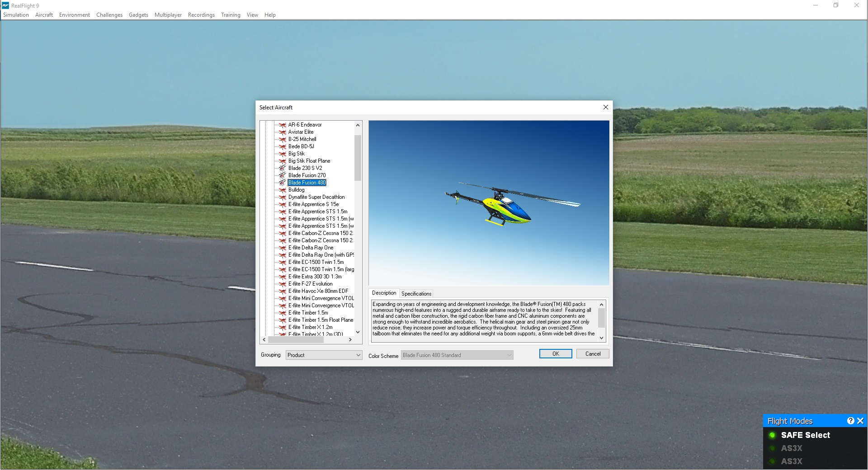Click the RealFlight logo in the title bar
This screenshot has height=470, width=868.
click(5, 5)
